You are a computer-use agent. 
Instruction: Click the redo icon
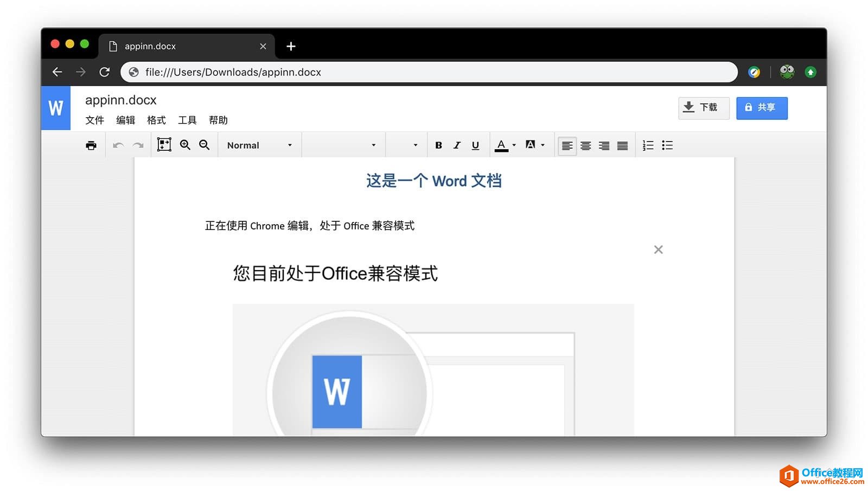[x=137, y=145]
